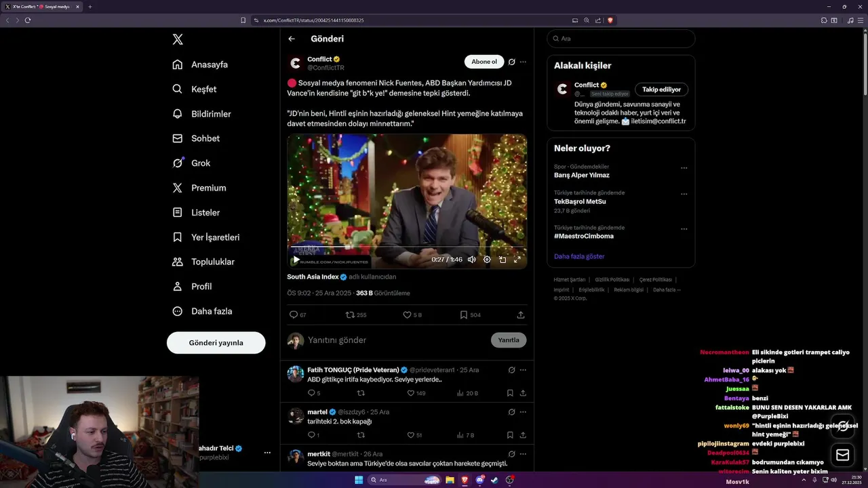Click the reply icon with 67 replies
Screen dimensions: 868x488
coord(298,314)
